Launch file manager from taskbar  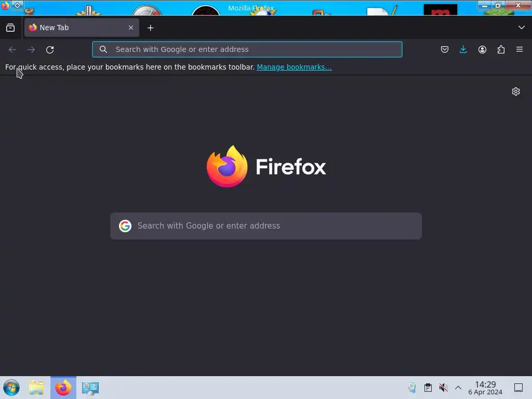click(x=36, y=388)
